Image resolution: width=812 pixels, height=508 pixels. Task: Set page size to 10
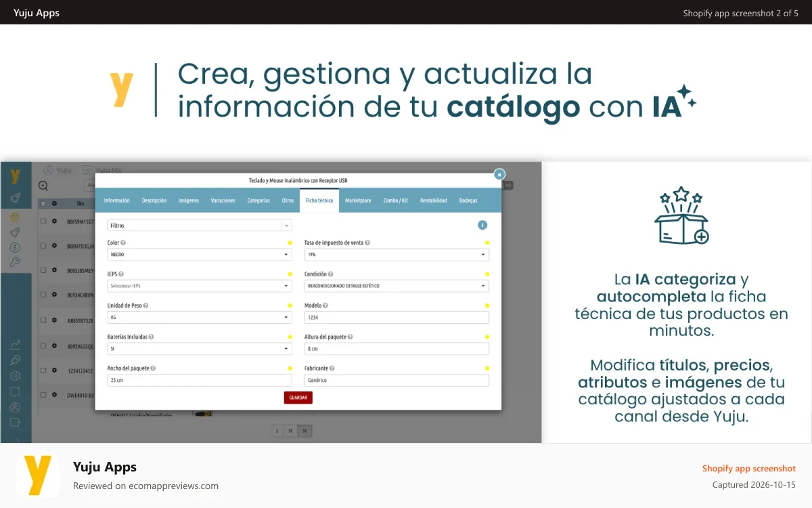pyautogui.click(x=290, y=431)
